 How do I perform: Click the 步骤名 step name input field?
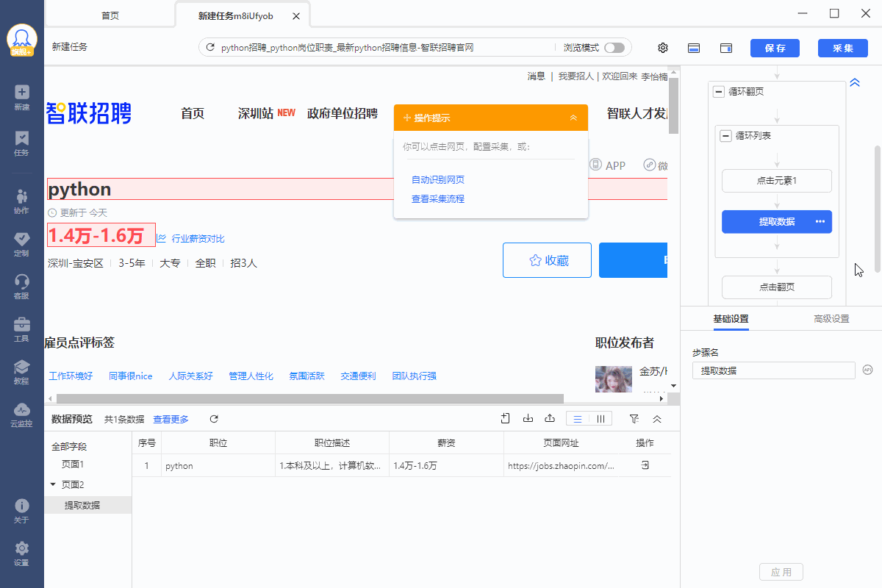pyautogui.click(x=774, y=370)
